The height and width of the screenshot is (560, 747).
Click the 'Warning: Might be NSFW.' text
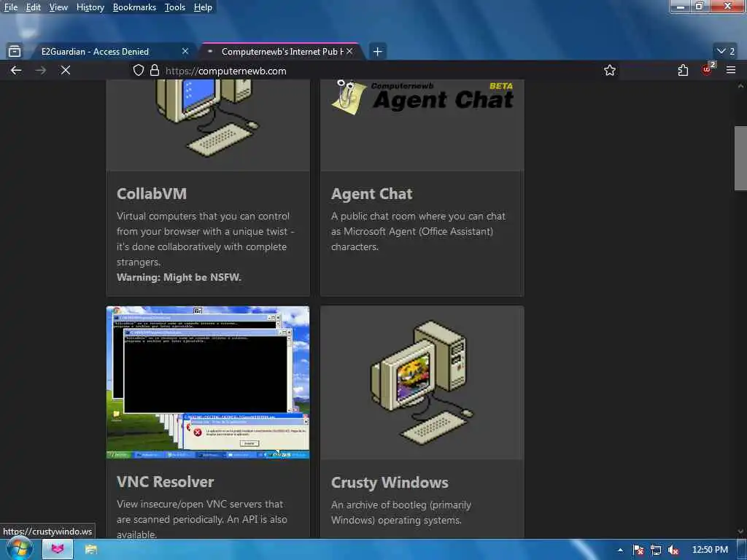pyautogui.click(x=179, y=277)
